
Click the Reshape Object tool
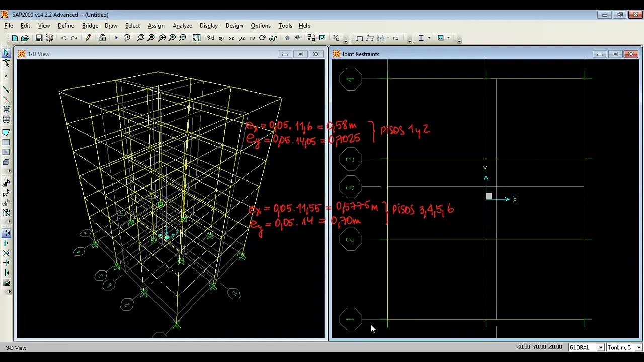6,63
